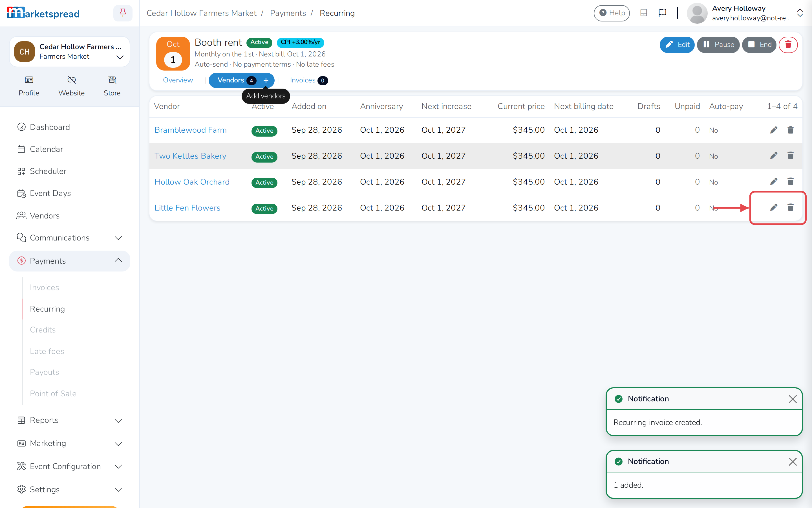Open Calendar in the sidebar
The height and width of the screenshot is (508, 812).
(46, 149)
